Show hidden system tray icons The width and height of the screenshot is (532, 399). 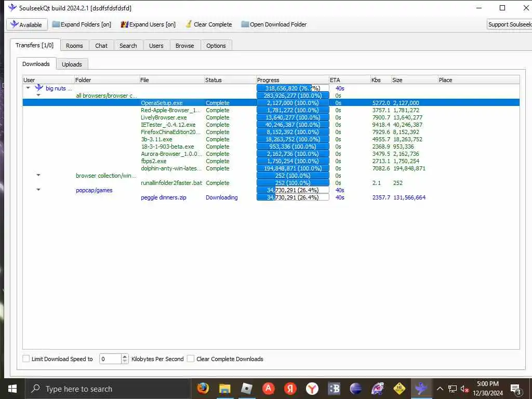point(440,389)
